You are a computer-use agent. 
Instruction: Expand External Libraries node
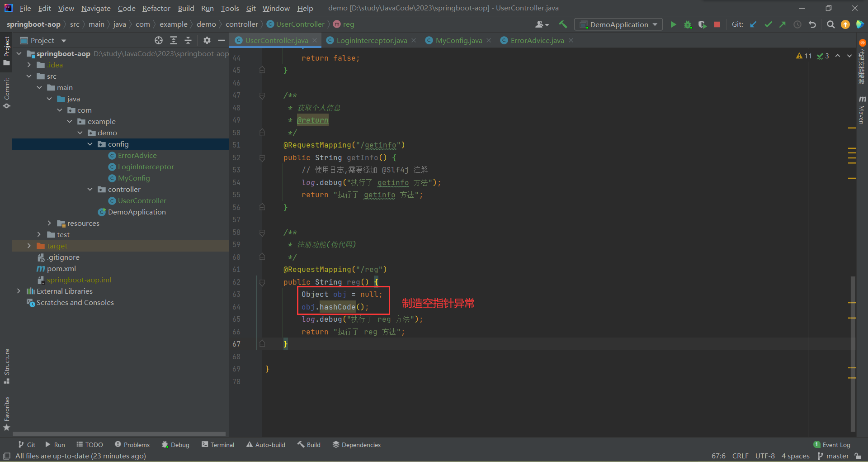coord(19,291)
